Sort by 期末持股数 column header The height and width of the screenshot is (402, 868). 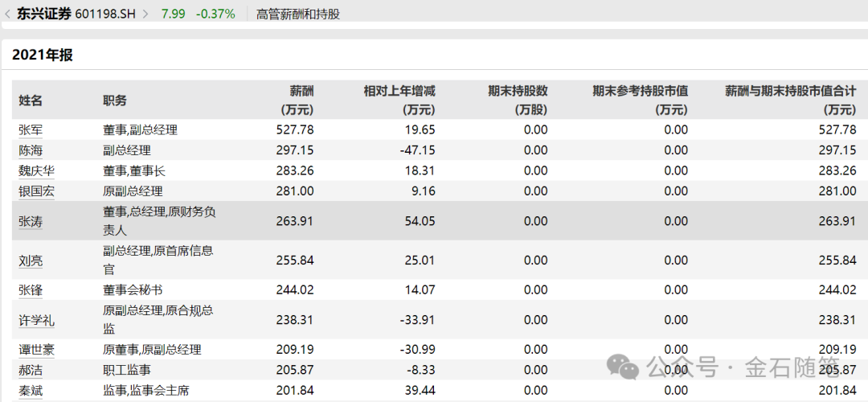point(518,100)
